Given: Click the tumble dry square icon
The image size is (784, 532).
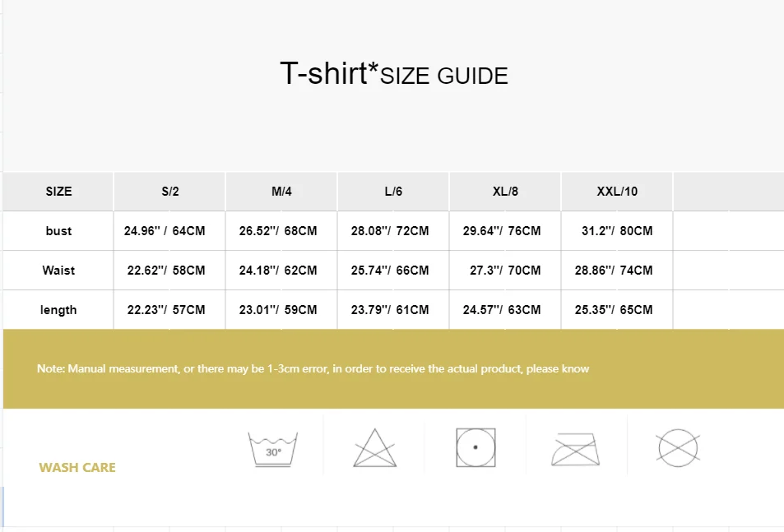Looking at the screenshot, I should point(476,447).
